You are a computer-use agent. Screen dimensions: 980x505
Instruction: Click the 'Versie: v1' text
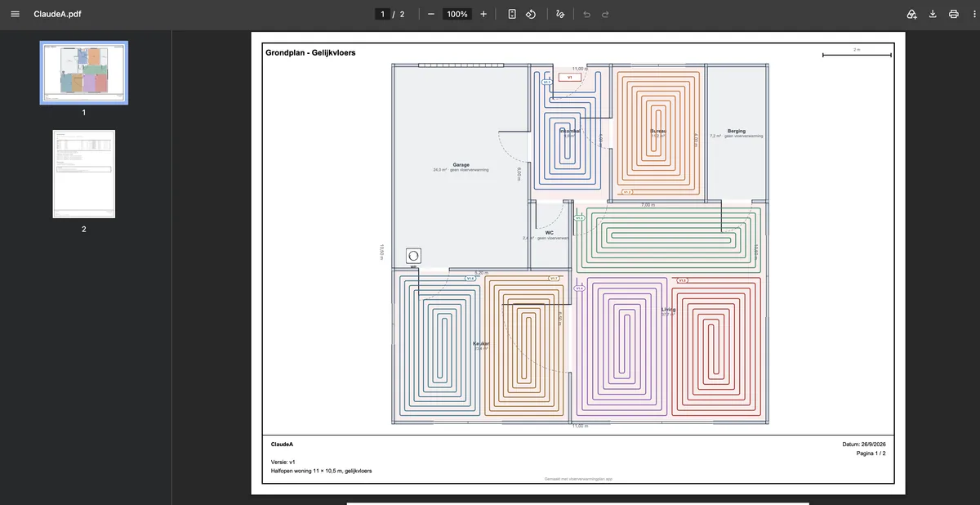283,462
